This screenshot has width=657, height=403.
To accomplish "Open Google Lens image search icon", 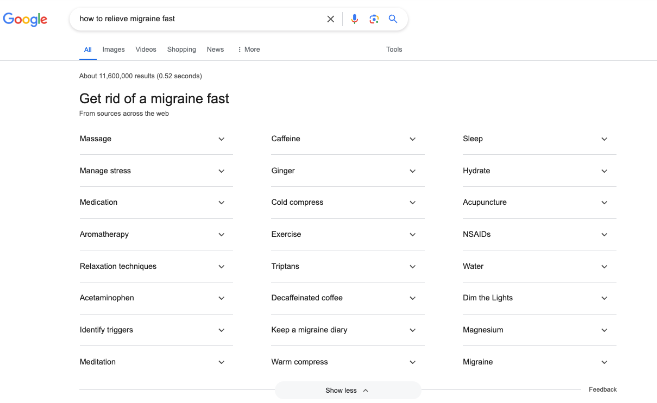I will [x=374, y=19].
